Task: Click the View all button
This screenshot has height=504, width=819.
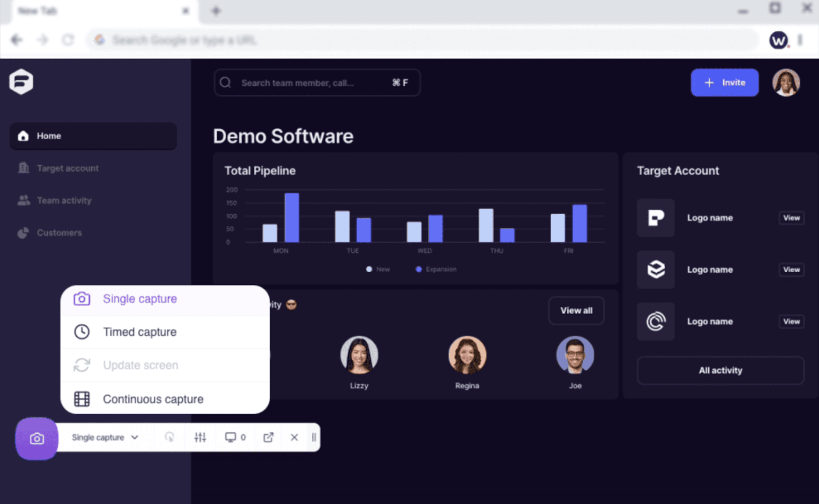Action: pos(576,310)
